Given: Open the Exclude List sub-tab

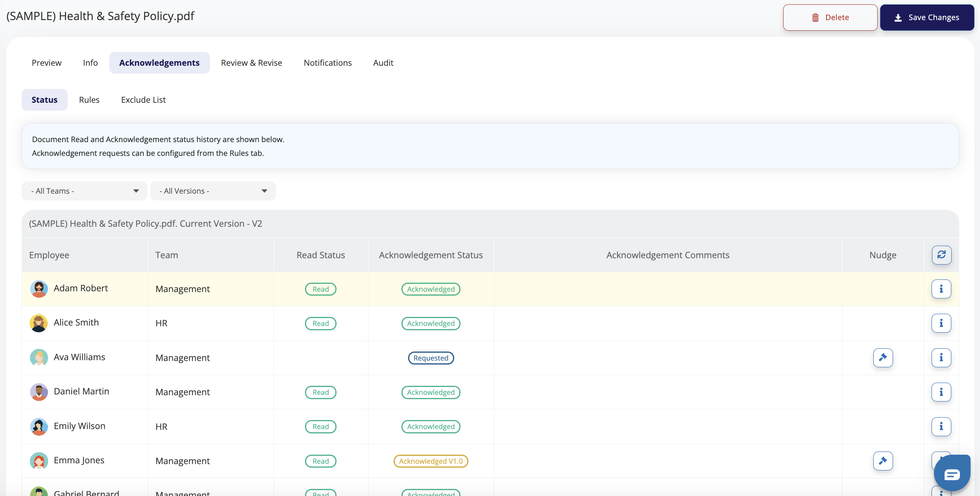Looking at the screenshot, I should coord(143,100).
